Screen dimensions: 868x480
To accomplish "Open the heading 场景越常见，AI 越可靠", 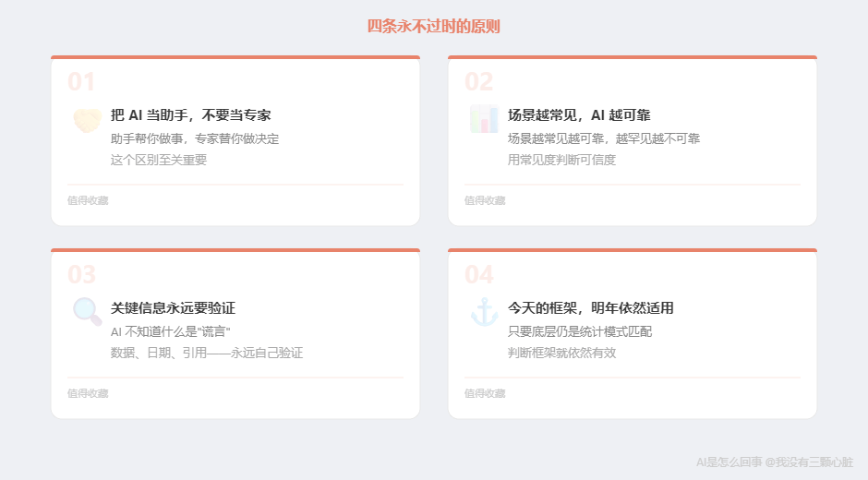I will pyautogui.click(x=579, y=115).
